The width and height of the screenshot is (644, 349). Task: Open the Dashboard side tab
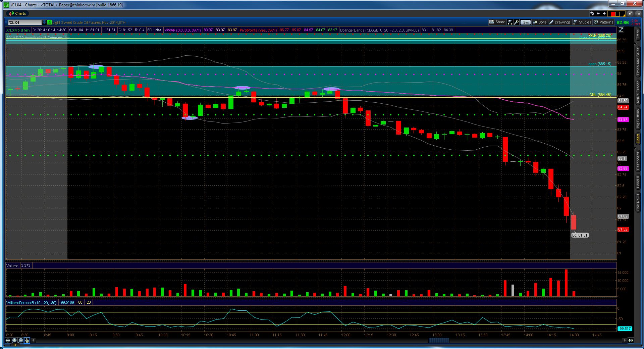(x=638, y=161)
